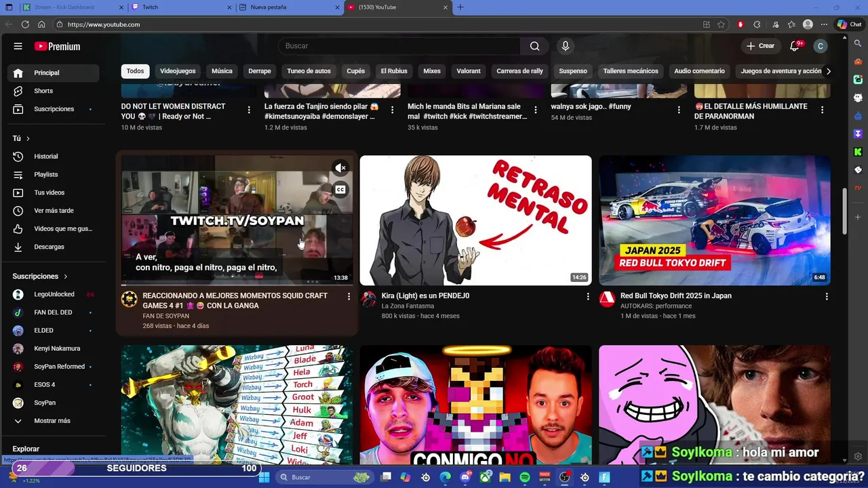
Task: Select the El Rubius filter chip
Action: 394,71
